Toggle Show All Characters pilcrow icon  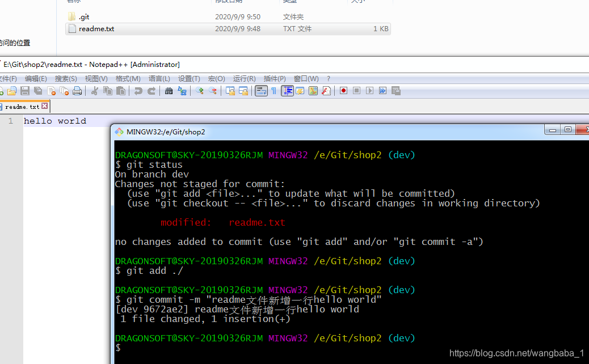click(x=274, y=91)
